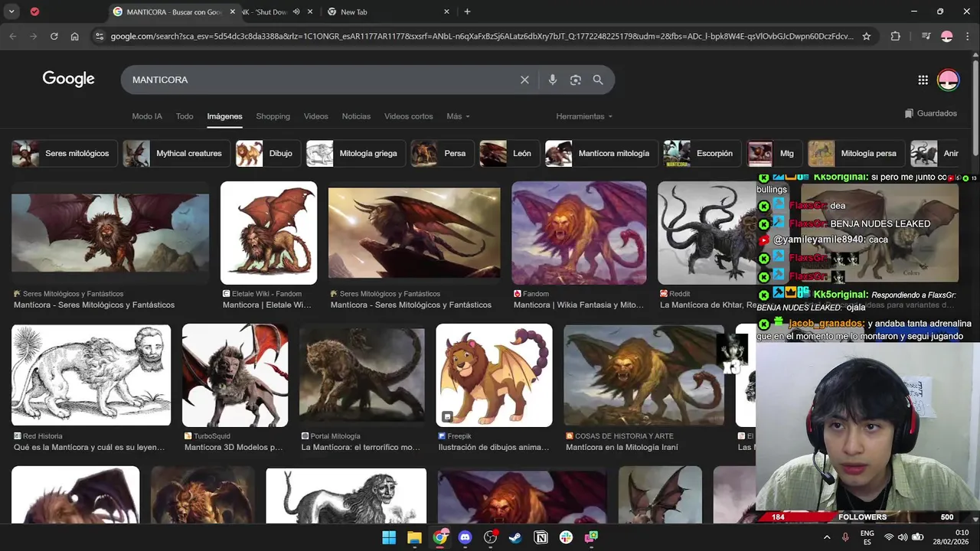
Task: Open File Explorer from the taskbar
Action: [414, 537]
